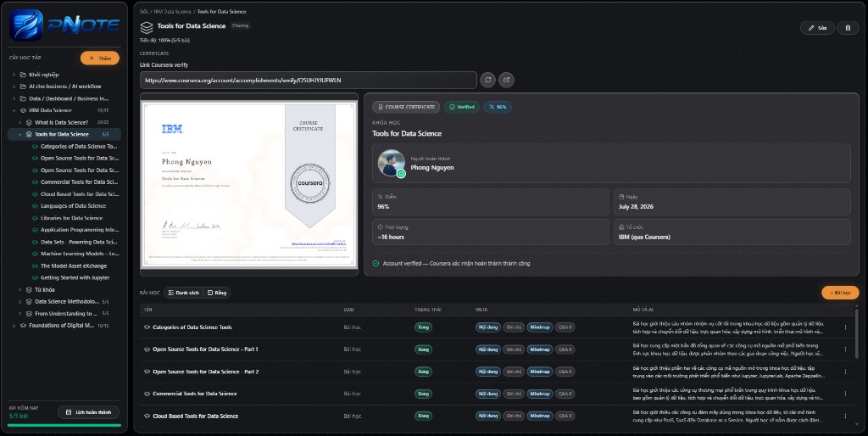Viewport: 868px width, 436px height.
Task: Open row menu for Cloud Based Tools row
Action: tap(845, 416)
